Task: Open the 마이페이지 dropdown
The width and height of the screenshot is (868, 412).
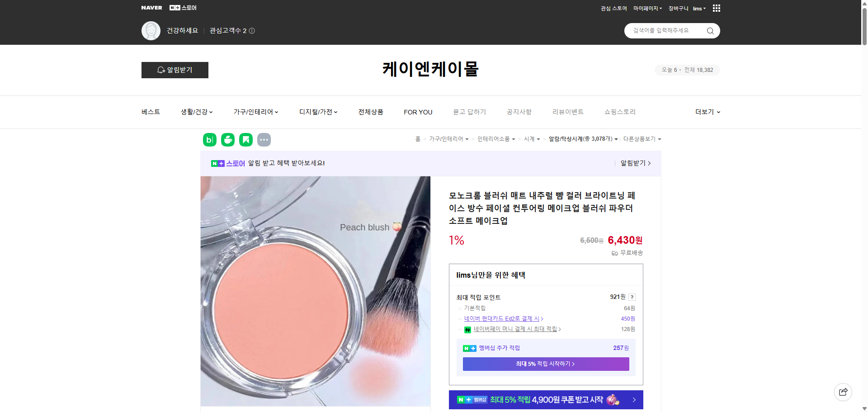Action: [x=647, y=8]
